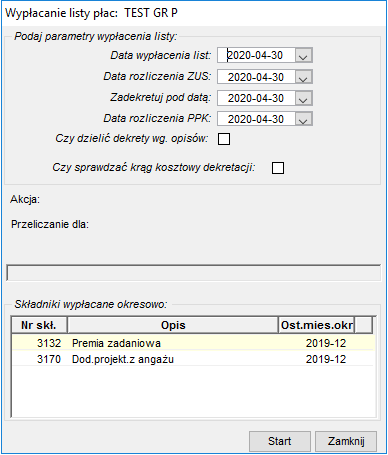This screenshot has width=388, height=455.
Task: Click the progress bar below 'Przeliczanie dla'
Action: (x=193, y=273)
